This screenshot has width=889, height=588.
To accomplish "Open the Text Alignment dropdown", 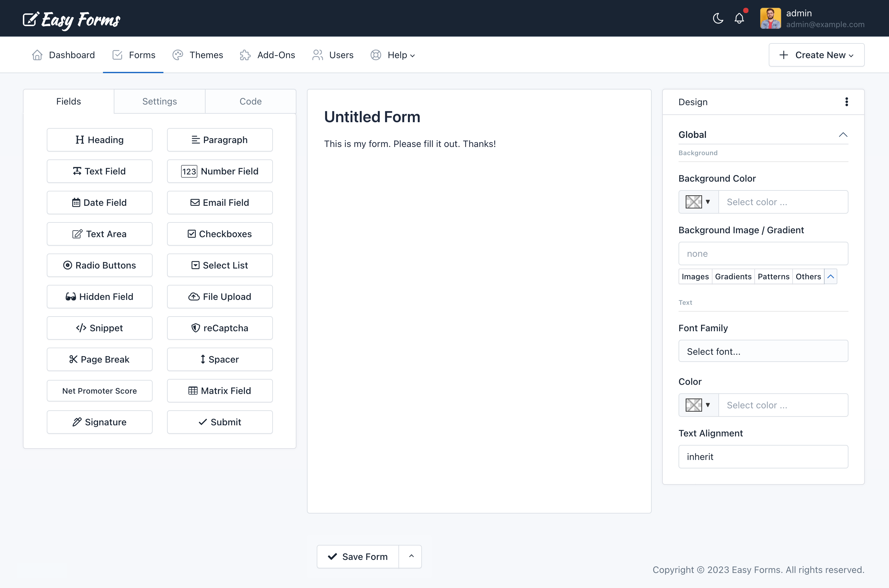I will [x=763, y=456].
